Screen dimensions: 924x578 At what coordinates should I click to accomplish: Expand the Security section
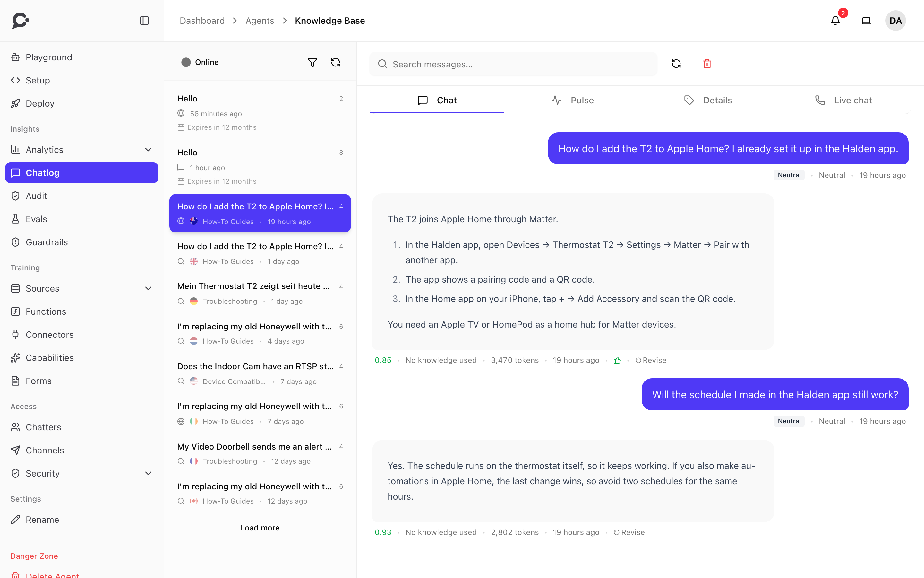click(82, 474)
